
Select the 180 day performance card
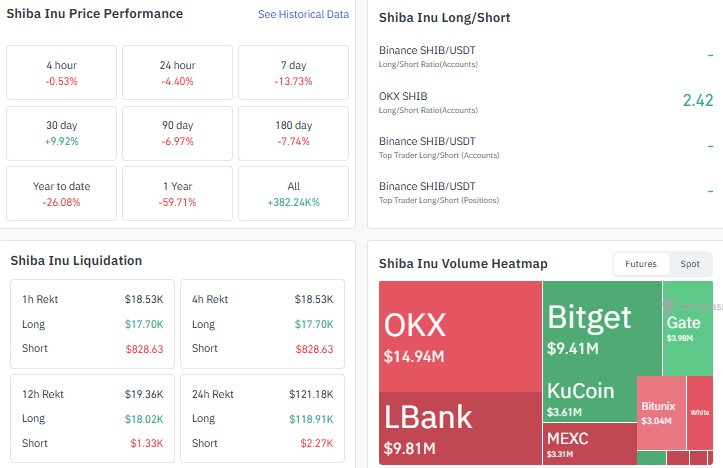(293, 133)
